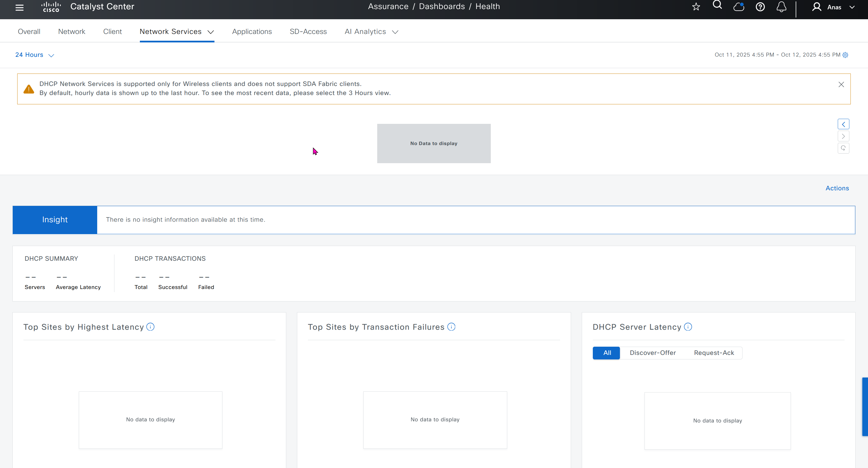Click the timeline reset refresh icon

[843, 148]
